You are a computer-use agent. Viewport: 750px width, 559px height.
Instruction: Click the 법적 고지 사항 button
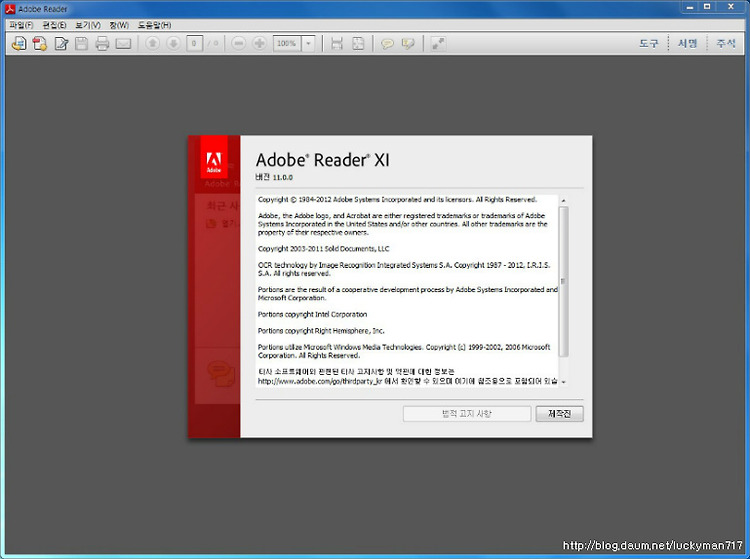pos(467,414)
